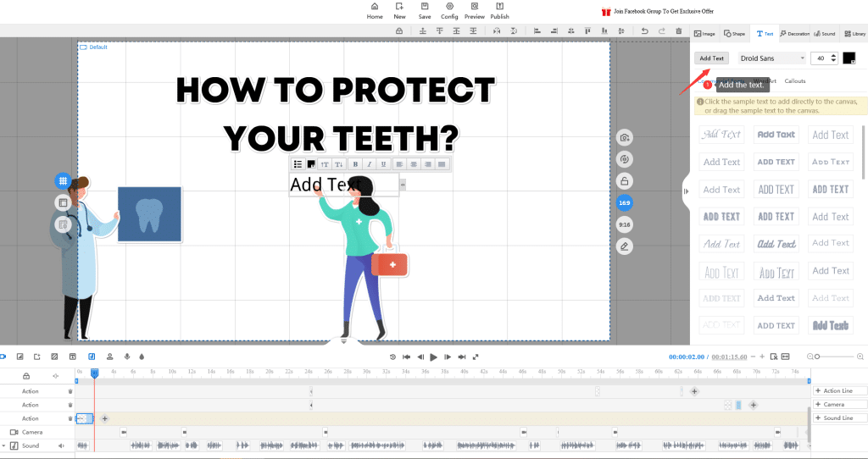Toggle the canvas lock icon on right
The image size is (868, 459).
(625, 181)
